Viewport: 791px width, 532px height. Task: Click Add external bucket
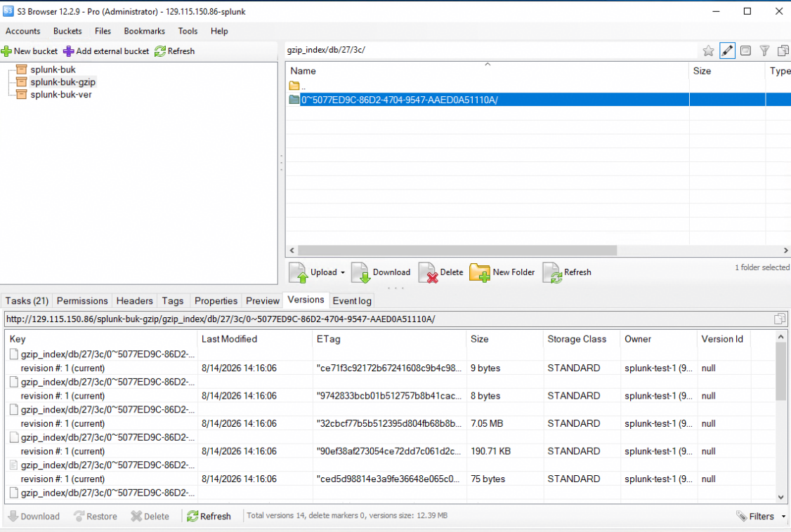point(107,51)
